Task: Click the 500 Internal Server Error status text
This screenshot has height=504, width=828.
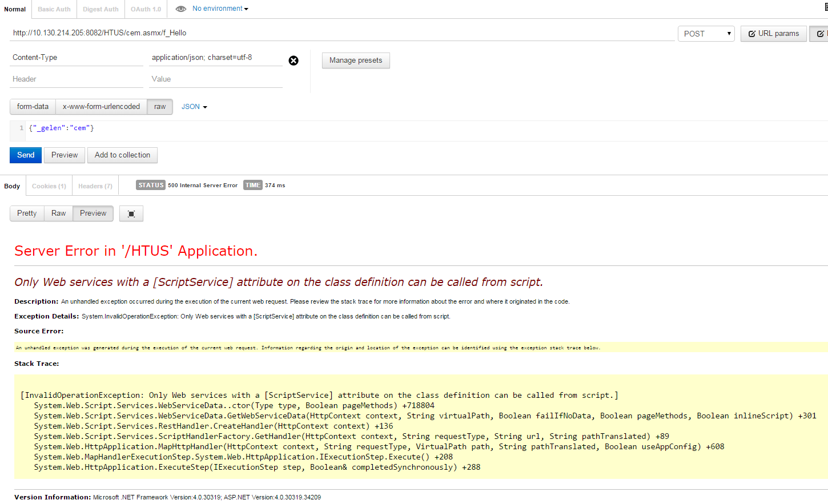Action: click(x=203, y=186)
